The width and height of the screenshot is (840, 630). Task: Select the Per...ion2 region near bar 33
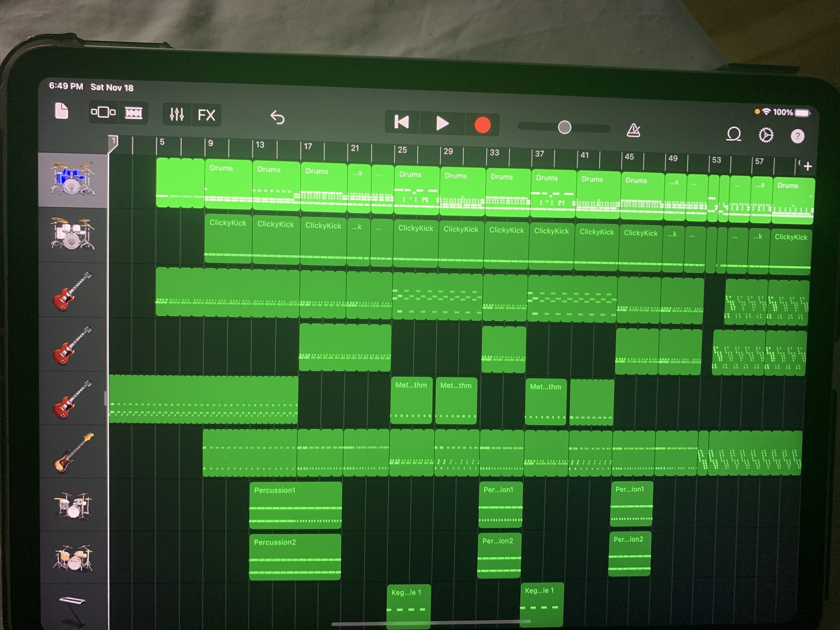pyautogui.click(x=499, y=556)
